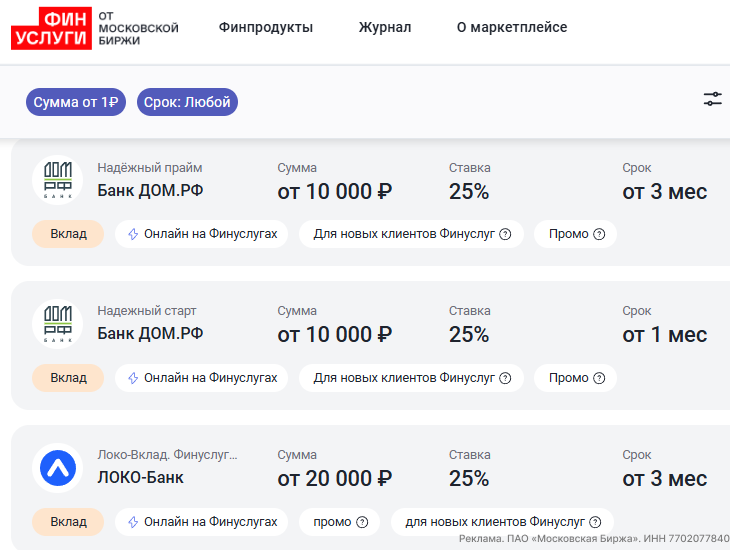Click Для новых клиентов Финуслуг tag in Надёжный прайм
Screen dimensions: 737x550
[411, 234]
